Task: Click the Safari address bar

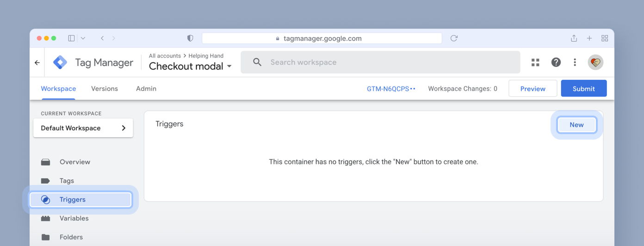Action: [x=322, y=38]
